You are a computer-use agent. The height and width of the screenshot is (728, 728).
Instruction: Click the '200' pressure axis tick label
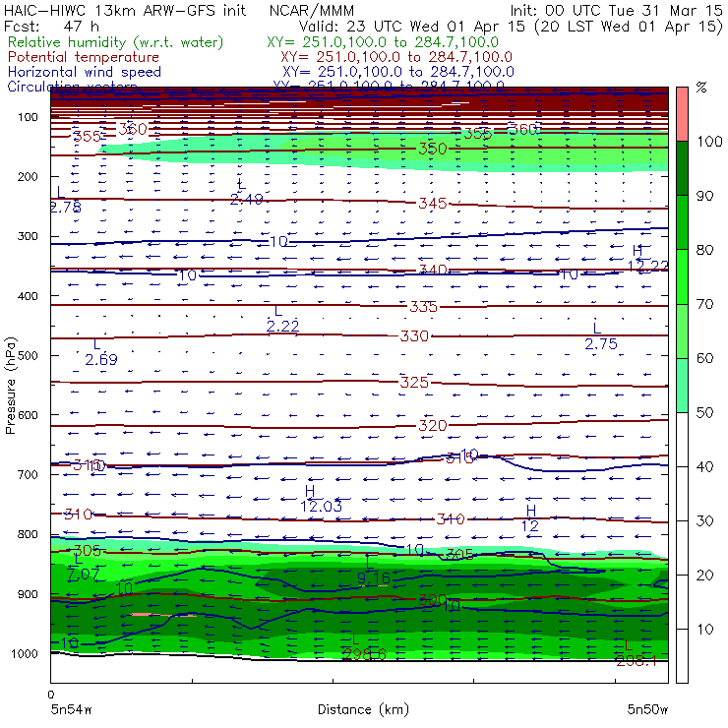pos(28,177)
